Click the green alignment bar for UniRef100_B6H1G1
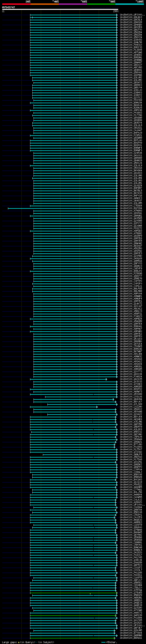This screenshot has width=146, height=644. (73, 638)
